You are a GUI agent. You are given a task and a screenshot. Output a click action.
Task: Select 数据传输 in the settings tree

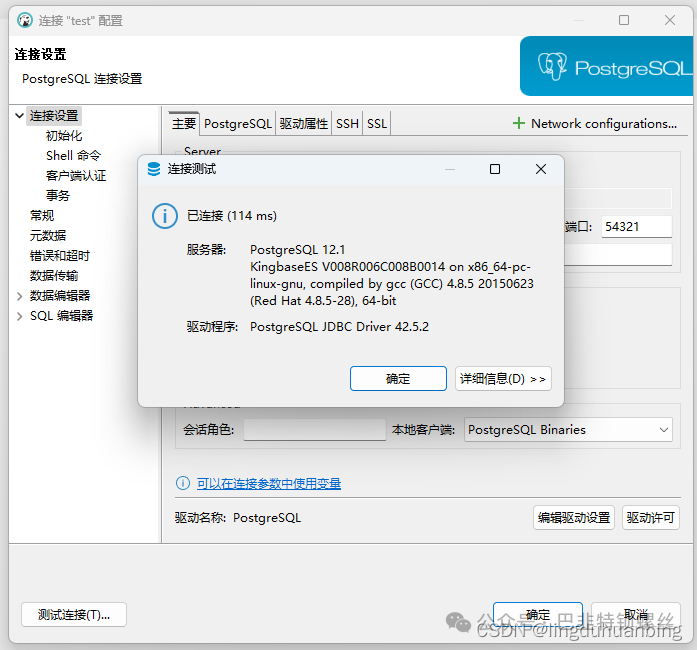54,276
